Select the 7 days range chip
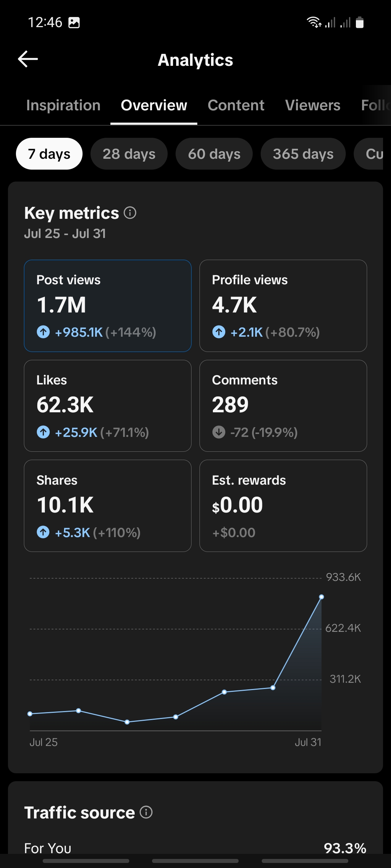This screenshot has height=868, width=391. coord(49,154)
